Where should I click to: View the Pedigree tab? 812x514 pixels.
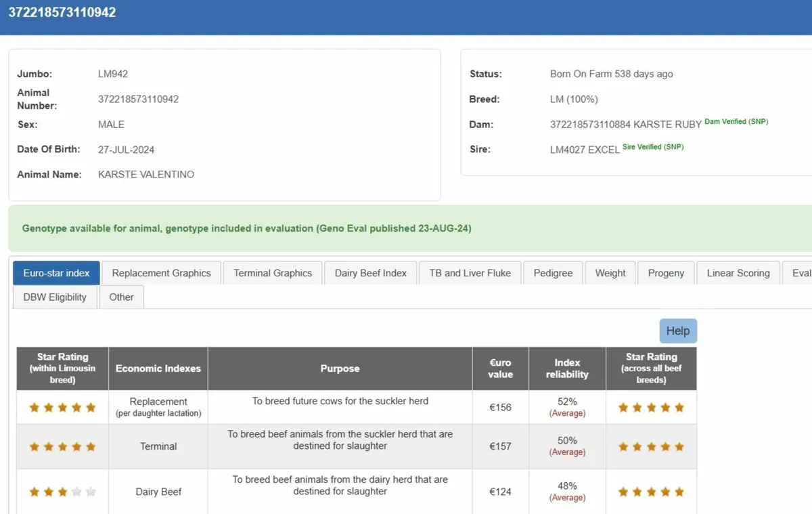point(553,273)
